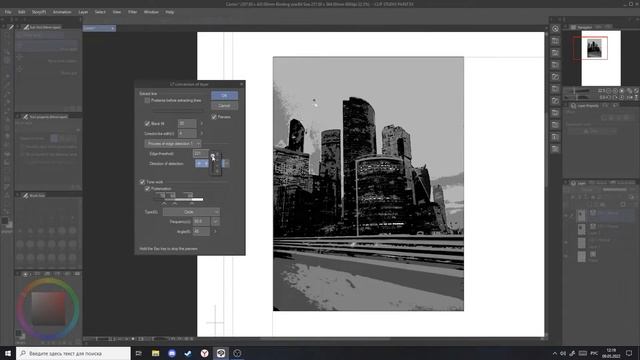
Task: Open the Animation menu
Action: (62, 12)
